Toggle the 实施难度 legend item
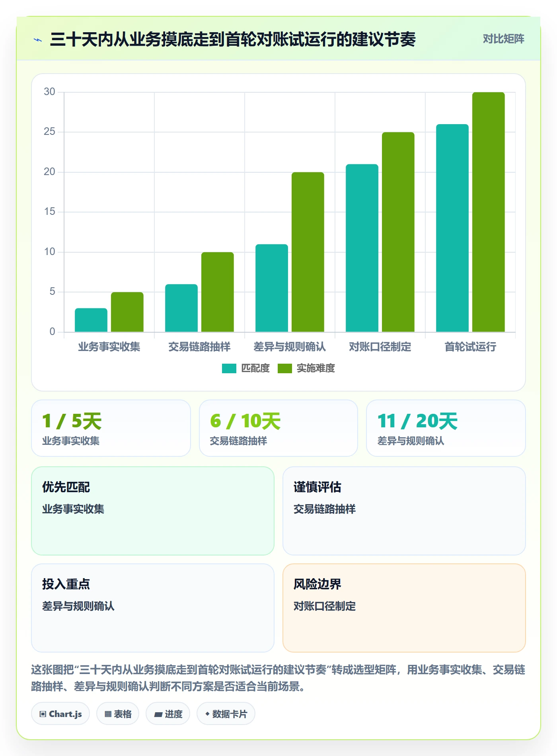This screenshot has width=557, height=756. [x=306, y=368]
